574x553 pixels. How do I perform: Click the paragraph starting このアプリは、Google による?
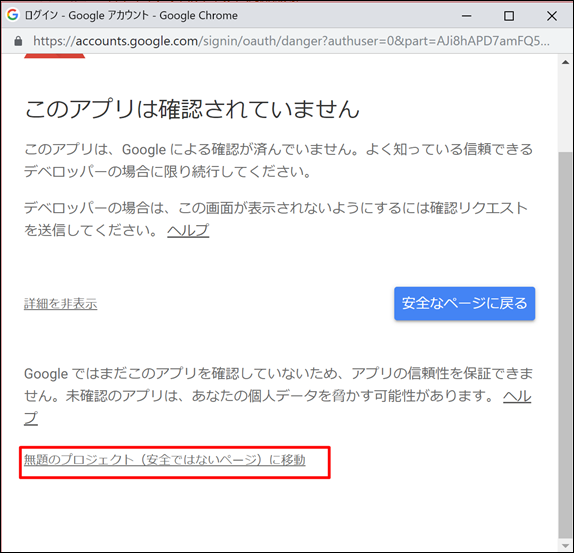tap(278, 160)
